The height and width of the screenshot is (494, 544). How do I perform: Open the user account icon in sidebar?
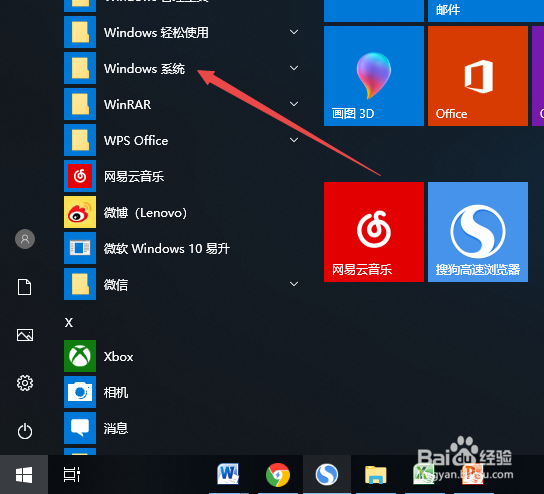point(25,239)
